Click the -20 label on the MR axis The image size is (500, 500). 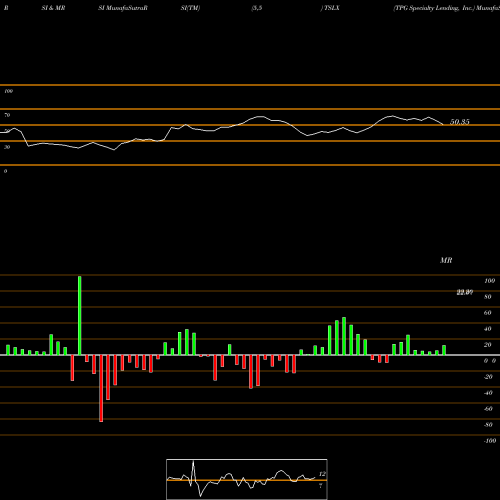[488, 377]
